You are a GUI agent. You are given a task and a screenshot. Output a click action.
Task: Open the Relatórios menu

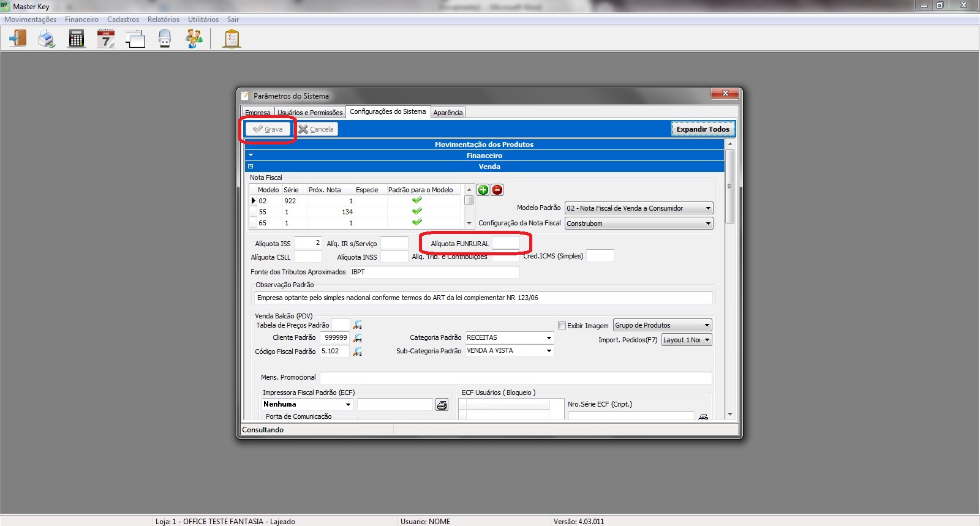click(x=164, y=20)
